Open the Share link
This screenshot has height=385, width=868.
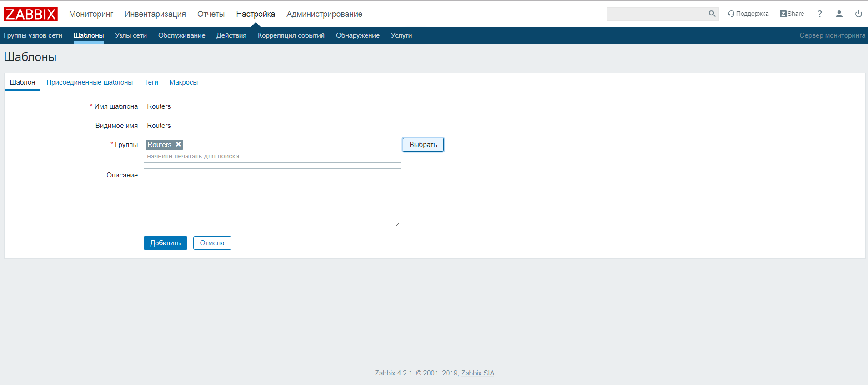tap(792, 14)
